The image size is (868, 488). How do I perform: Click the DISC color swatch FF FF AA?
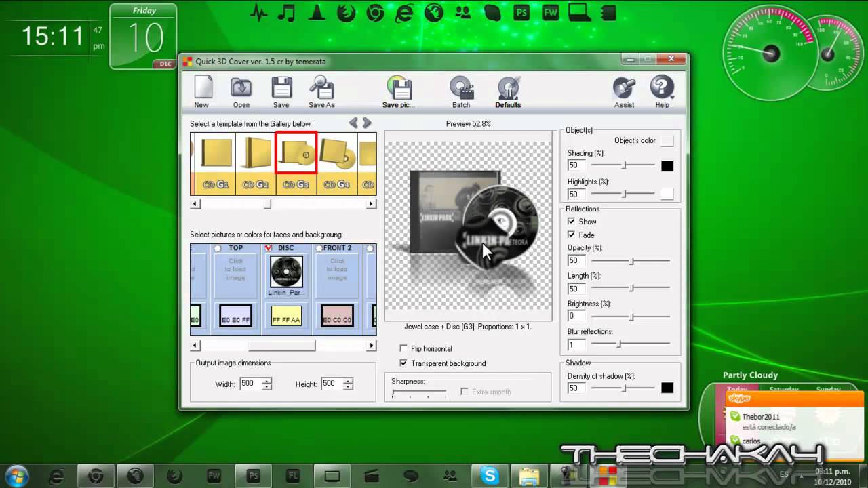tap(286, 316)
